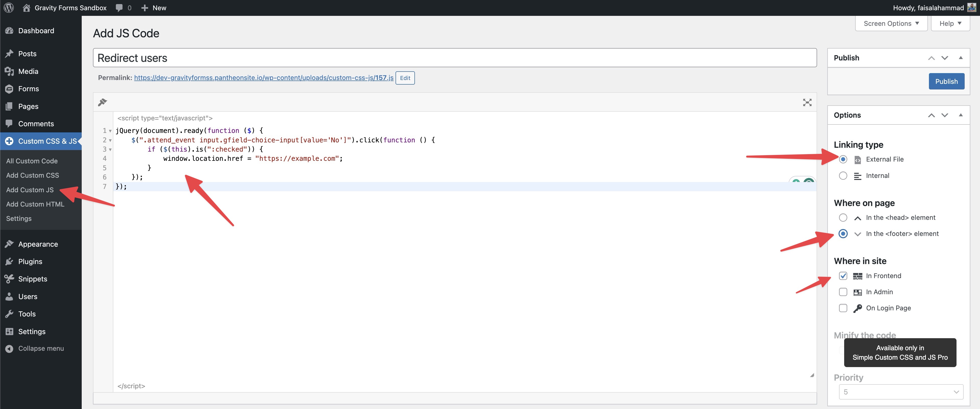This screenshot has height=409, width=980.
Task: Click the On Login Page key icon
Action: [x=857, y=308]
